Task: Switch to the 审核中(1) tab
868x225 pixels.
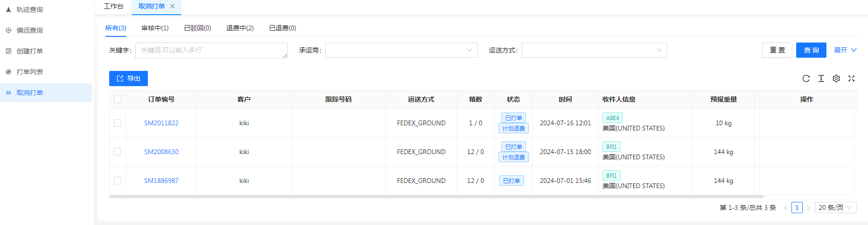Action: [x=155, y=28]
